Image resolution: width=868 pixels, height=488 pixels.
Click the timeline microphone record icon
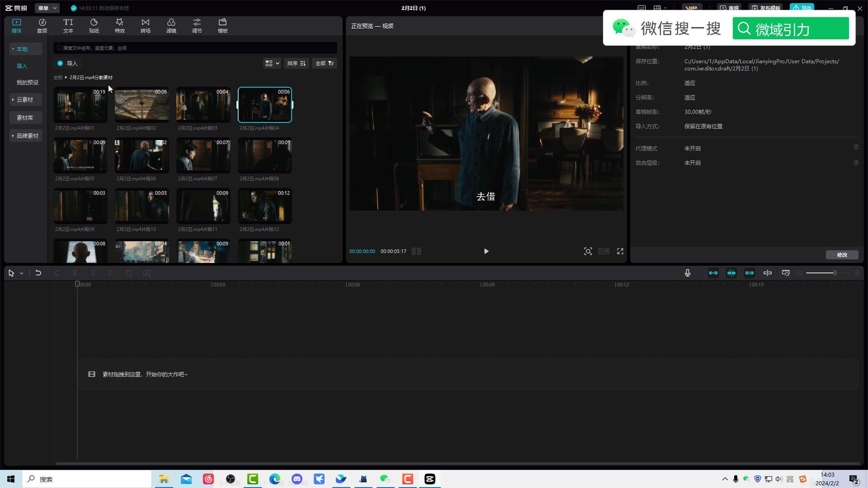pos(687,273)
